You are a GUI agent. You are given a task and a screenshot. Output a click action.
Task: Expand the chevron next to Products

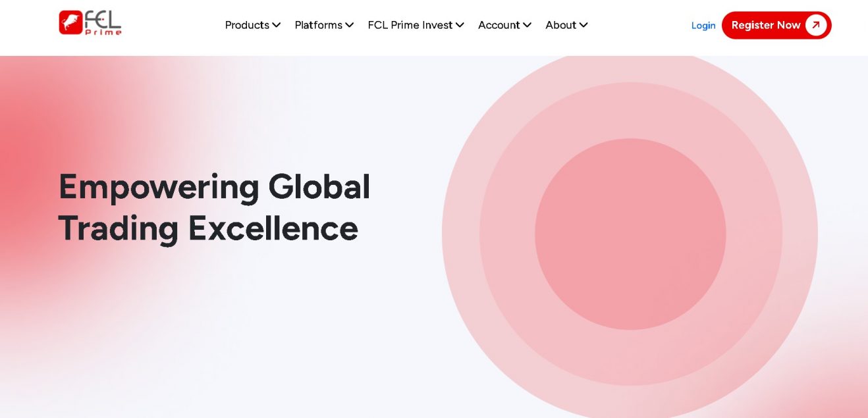tap(277, 25)
